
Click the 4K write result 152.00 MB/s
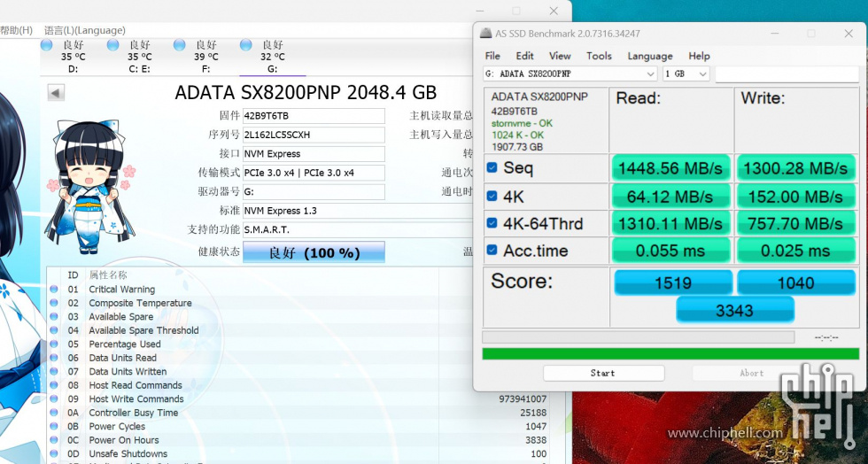pos(795,196)
